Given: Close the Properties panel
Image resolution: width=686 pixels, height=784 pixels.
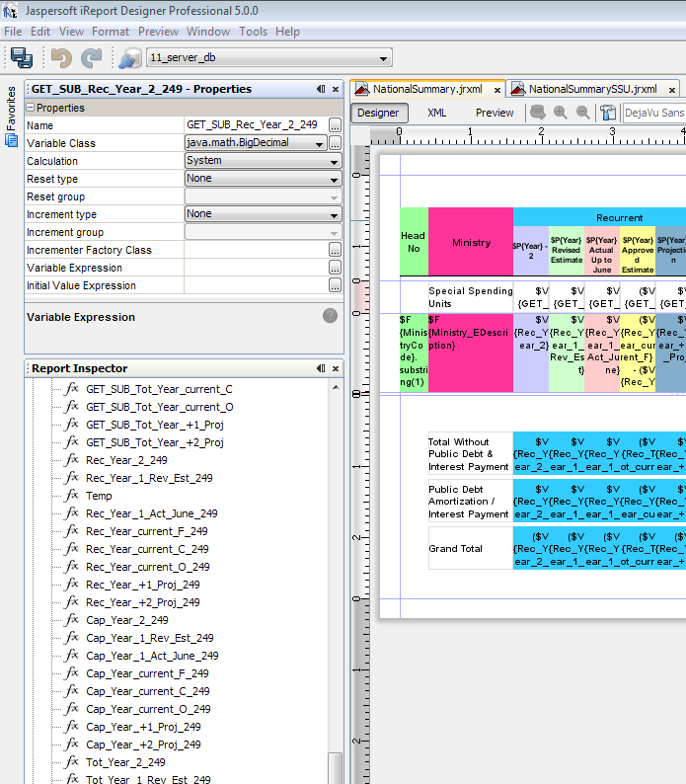Looking at the screenshot, I should tap(336, 89).
